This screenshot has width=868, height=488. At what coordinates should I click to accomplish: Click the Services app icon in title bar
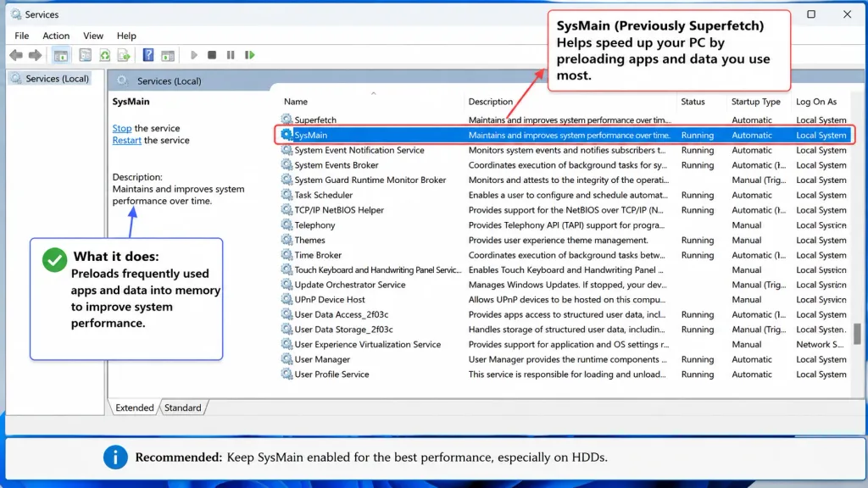coord(15,14)
